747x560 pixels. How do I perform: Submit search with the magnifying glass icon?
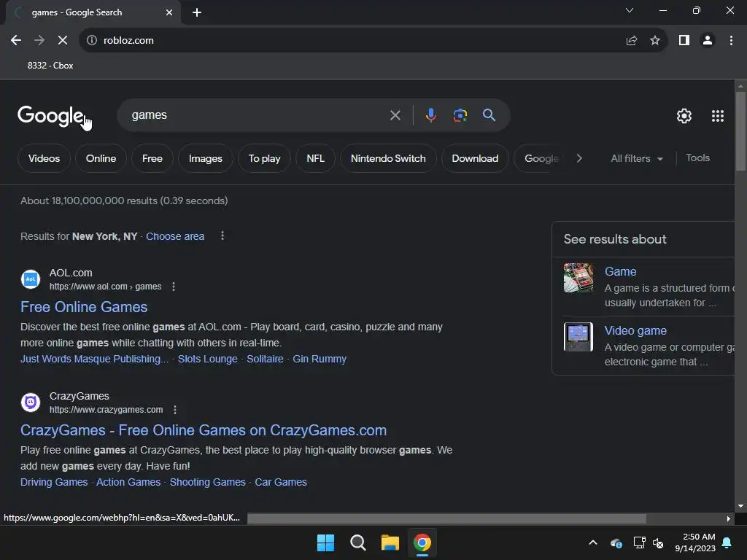pyautogui.click(x=489, y=115)
